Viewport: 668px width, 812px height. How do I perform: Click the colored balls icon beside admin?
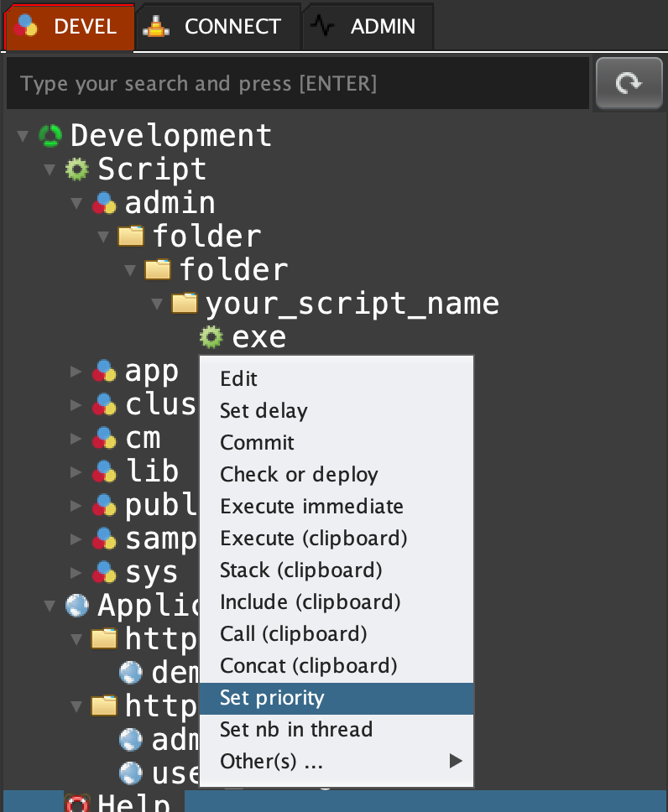pyautogui.click(x=104, y=203)
